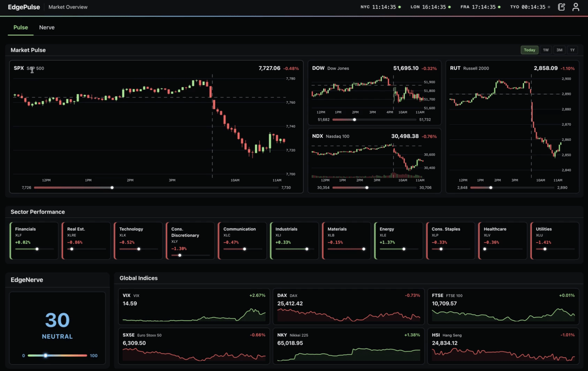Image resolution: width=588 pixels, height=371 pixels.
Task: Click the RUT range slider handle
Action: [490, 187]
